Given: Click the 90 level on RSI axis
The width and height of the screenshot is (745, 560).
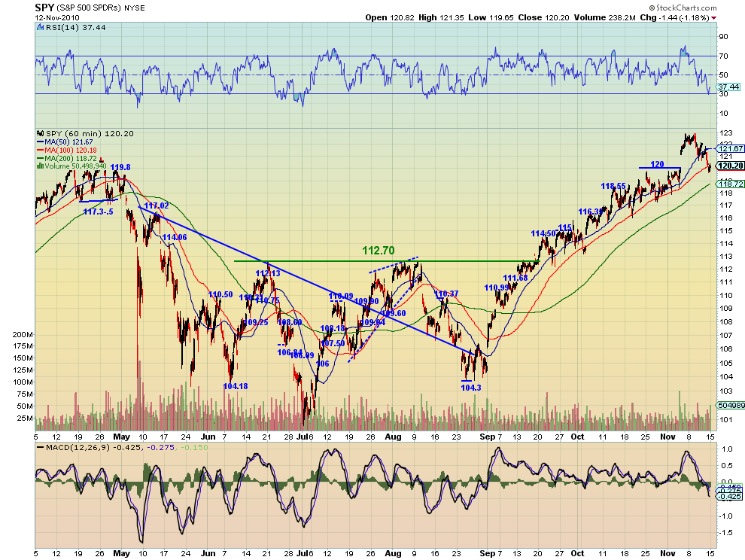Looking at the screenshot, I should point(723,37).
